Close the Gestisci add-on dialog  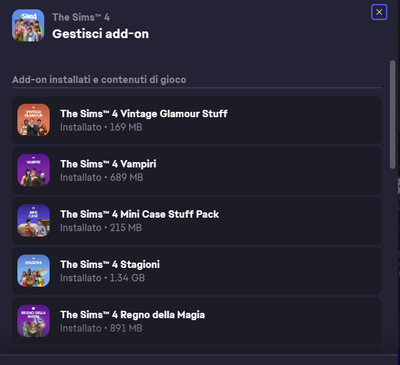pos(379,12)
